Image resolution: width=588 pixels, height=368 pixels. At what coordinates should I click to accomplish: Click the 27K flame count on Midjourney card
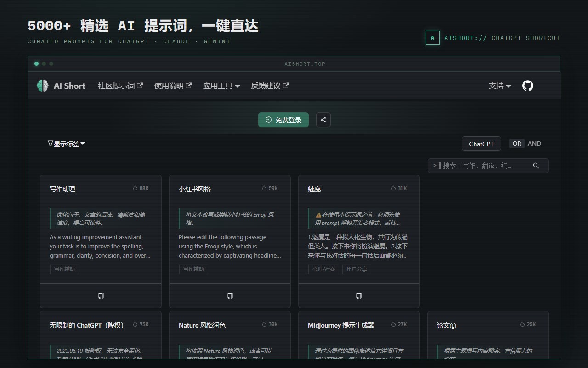pyautogui.click(x=399, y=324)
